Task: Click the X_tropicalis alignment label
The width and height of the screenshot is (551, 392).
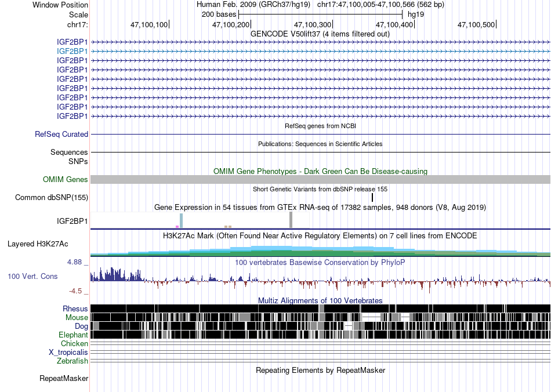Action: tap(68, 353)
